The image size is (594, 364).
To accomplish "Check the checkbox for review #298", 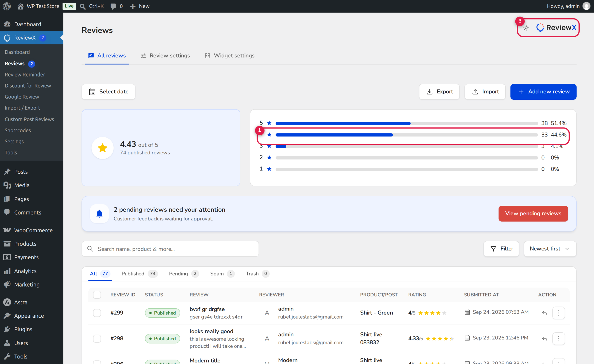I will 97,339.
